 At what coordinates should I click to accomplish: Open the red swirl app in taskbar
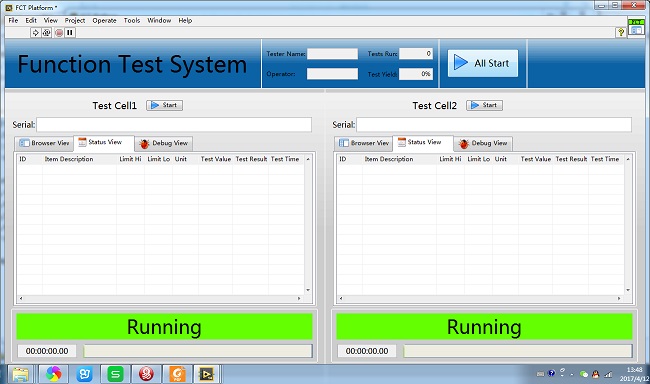(146, 374)
